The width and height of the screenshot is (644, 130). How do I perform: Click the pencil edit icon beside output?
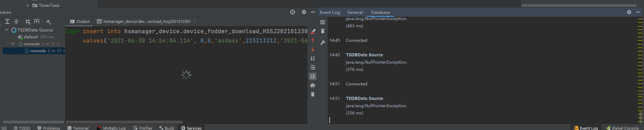(313, 31)
